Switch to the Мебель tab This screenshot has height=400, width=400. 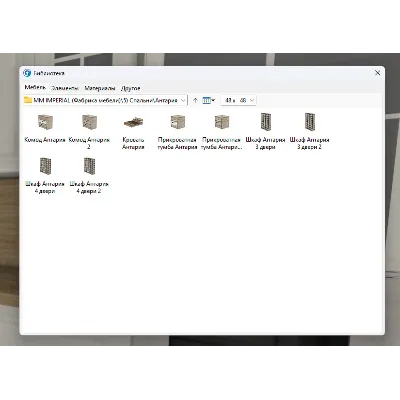pyautogui.click(x=35, y=87)
